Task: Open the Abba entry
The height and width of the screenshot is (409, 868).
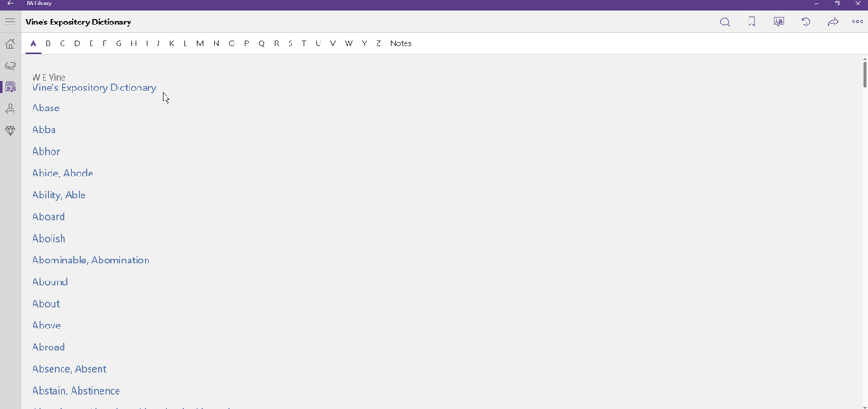Action: pos(43,129)
